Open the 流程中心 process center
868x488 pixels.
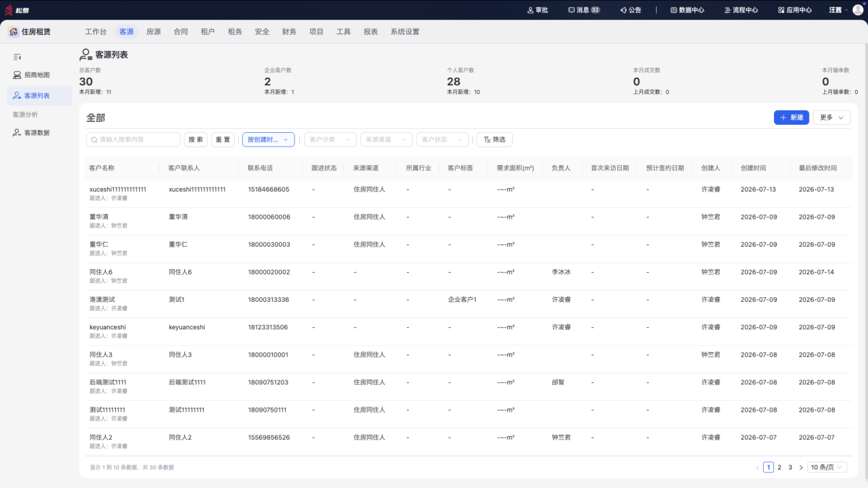(x=740, y=10)
